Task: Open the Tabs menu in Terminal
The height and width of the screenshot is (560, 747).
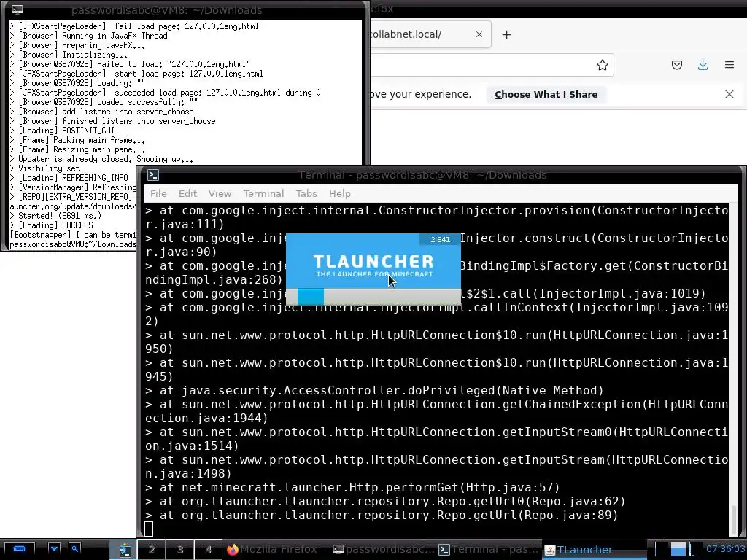Action: (x=306, y=193)
